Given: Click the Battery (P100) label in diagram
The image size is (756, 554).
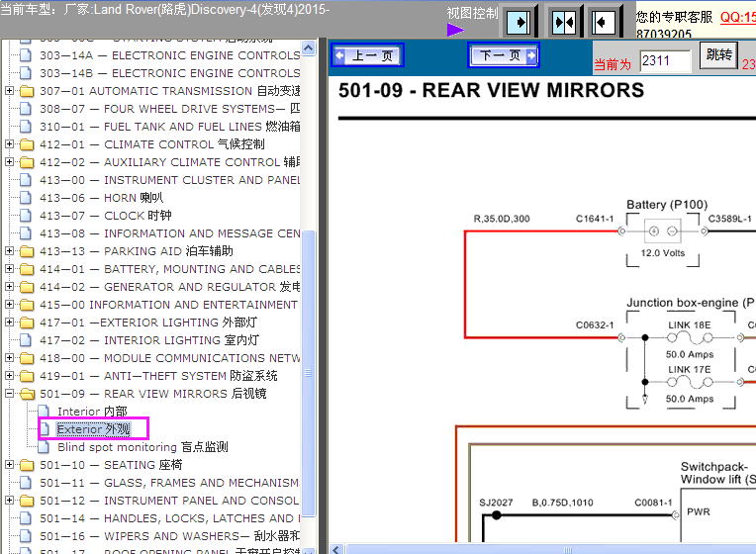Looking at the screenshot, I should tap(667, 205).
